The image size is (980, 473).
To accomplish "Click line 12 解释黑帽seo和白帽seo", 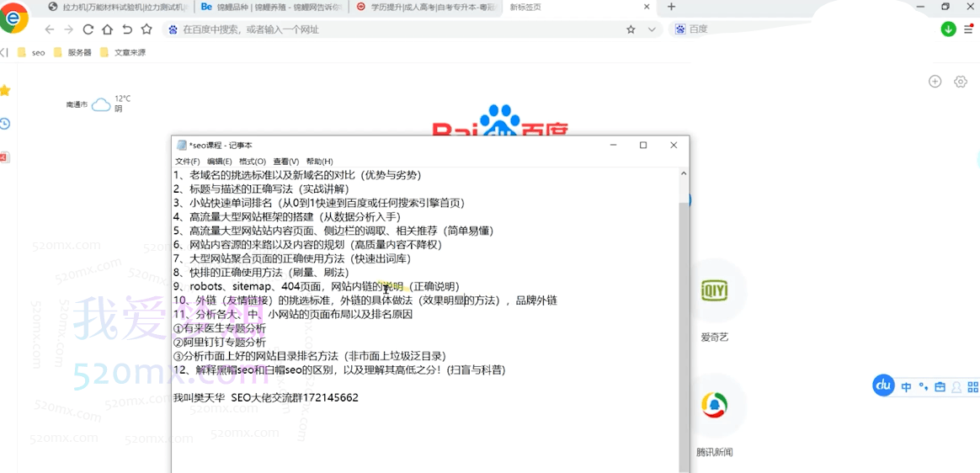I will [340, 370].
